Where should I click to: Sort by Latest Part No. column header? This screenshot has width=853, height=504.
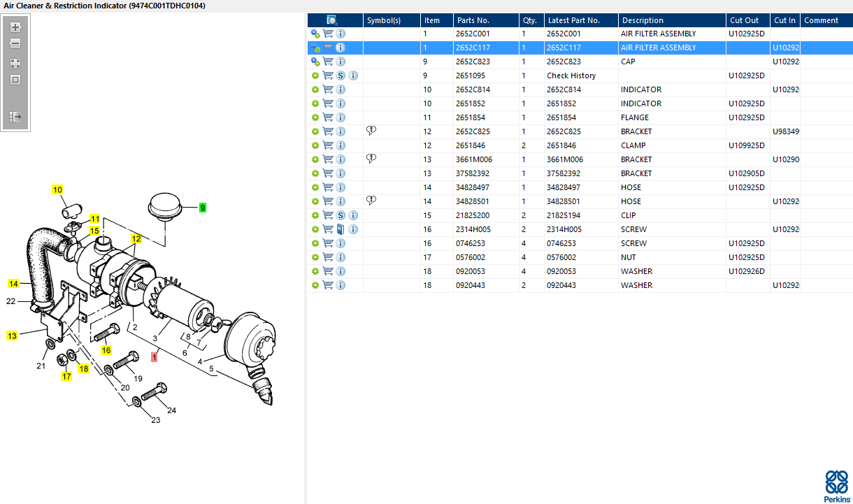[581, 20]
